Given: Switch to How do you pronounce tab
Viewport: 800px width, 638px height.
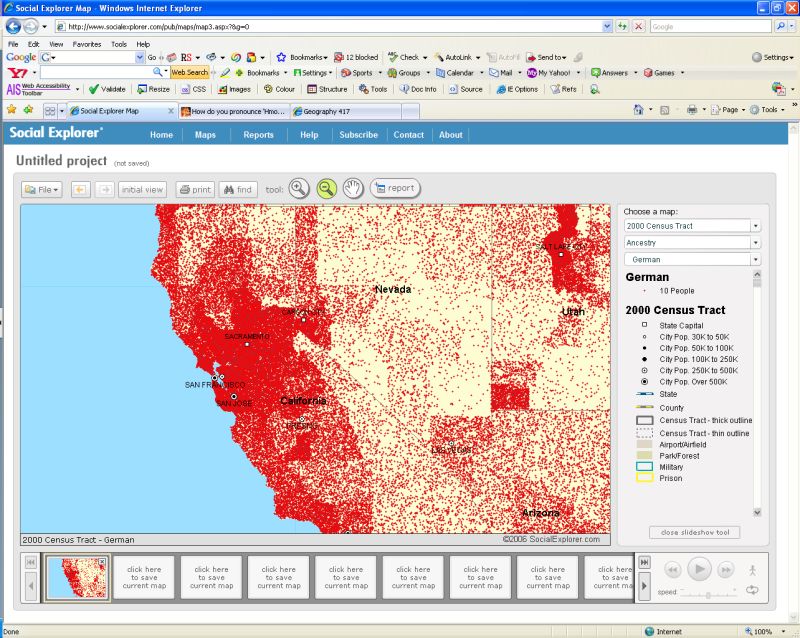Looking at the screenshot, I should click(x=234, y=111).
